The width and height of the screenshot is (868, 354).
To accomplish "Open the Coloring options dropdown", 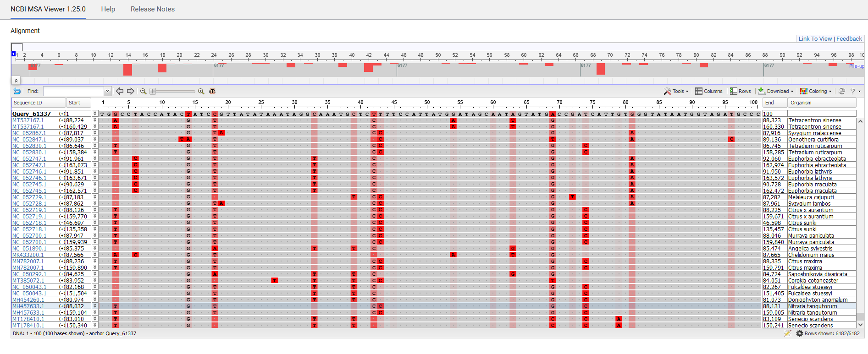I will pyautogui.click(x=816, y=91).
